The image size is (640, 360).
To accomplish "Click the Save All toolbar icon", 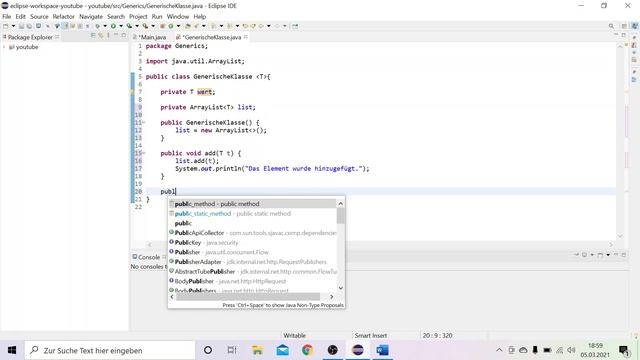I will [x=29, y=26].
